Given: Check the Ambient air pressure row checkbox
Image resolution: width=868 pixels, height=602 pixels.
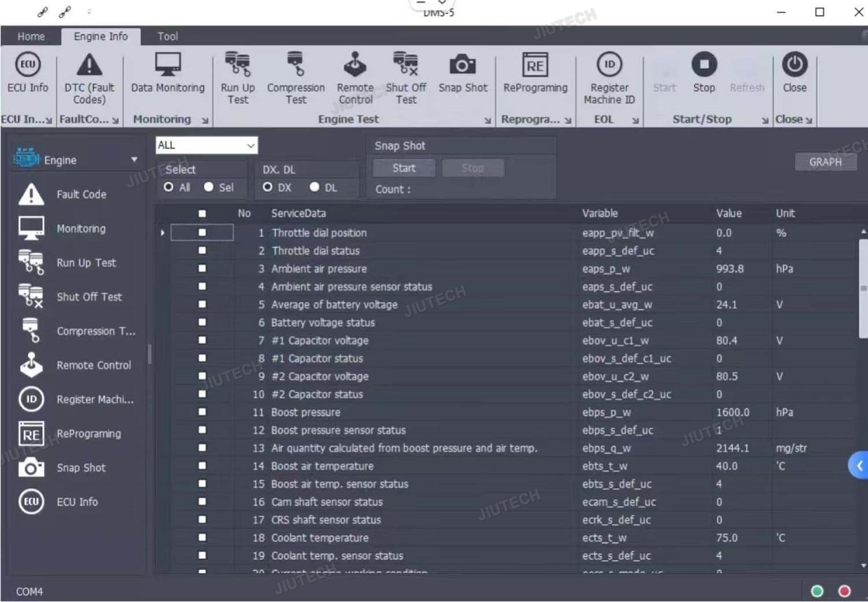Looking at the screenshot, I should 202,269.
